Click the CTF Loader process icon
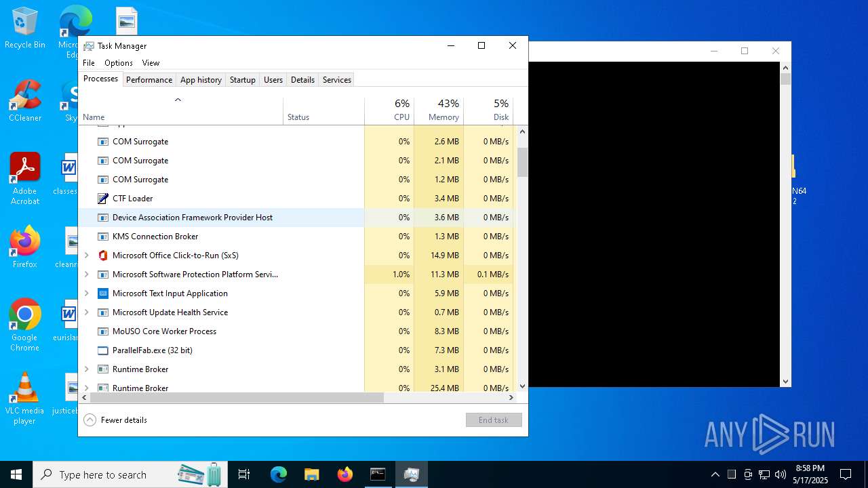868x488 pixels. (103, 199)
